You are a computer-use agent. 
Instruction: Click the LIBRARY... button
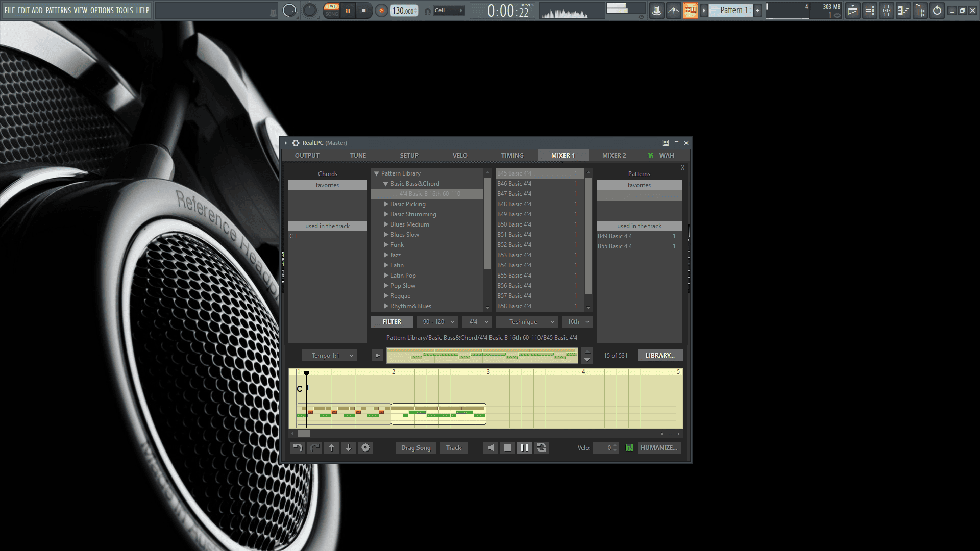660,356
